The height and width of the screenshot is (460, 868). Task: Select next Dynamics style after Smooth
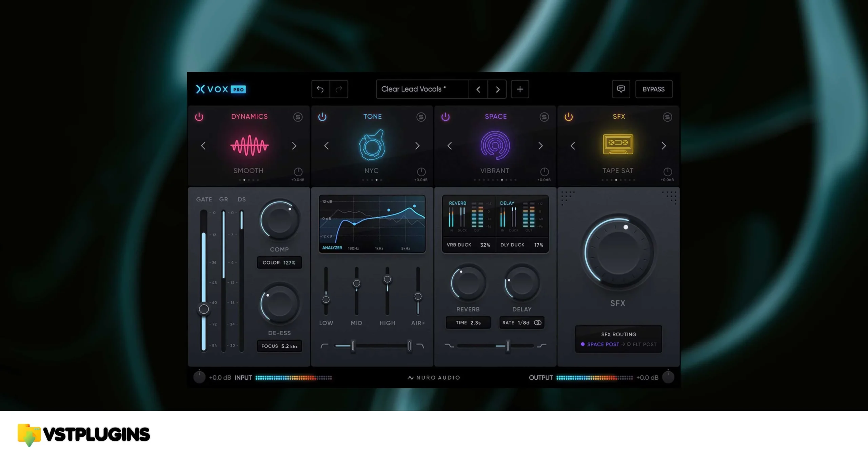(x=294, y=146)
